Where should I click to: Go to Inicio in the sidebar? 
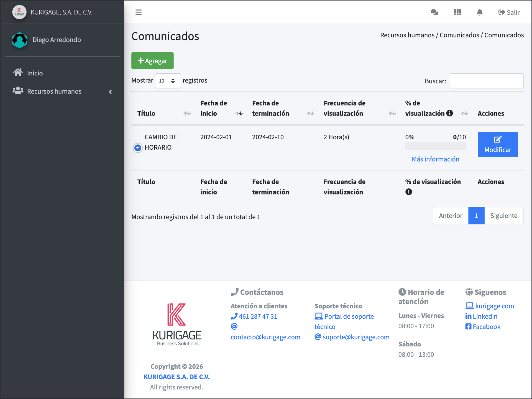[x=35, y=73]
